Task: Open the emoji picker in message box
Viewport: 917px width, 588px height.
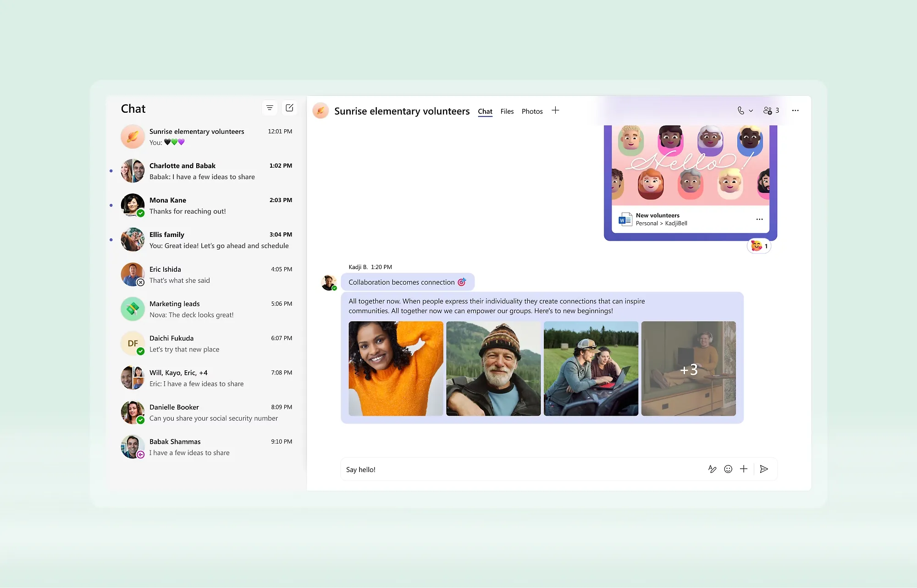Action: pyautogui.click(x=728, y=469)
